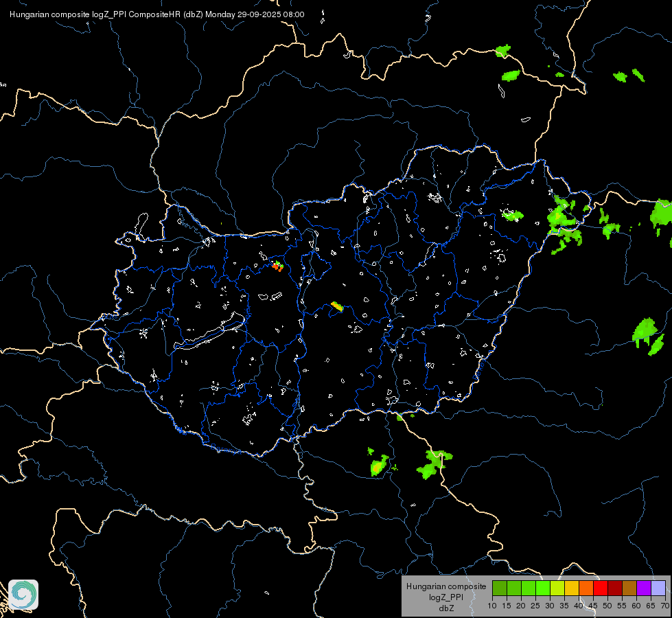Click the legend scale value 55
The height and width of the screenshot is (618, 672).
(622, 606)
